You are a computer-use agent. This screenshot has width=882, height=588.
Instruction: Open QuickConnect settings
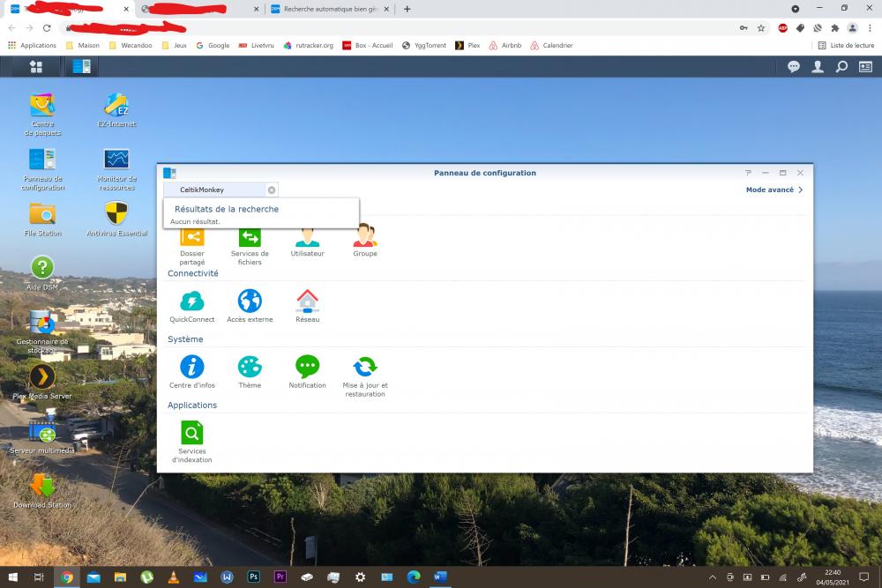(x=191, y=307)
